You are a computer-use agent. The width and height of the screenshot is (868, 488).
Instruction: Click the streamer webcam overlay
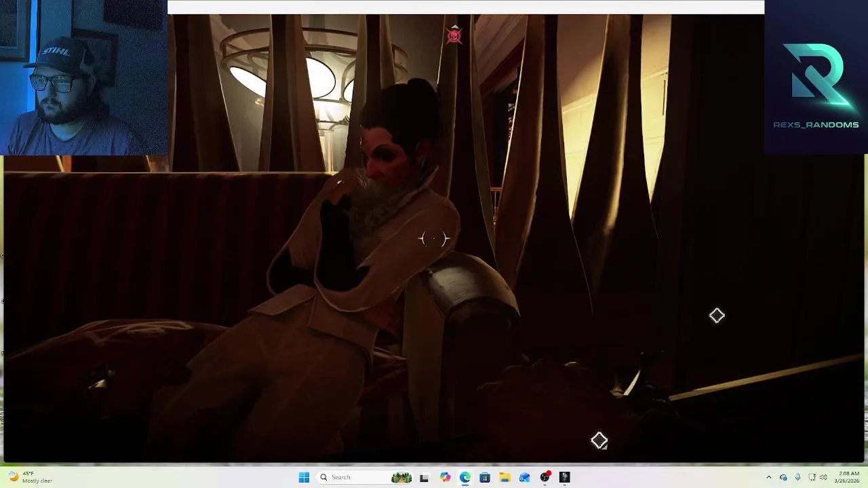coord(83,77)
